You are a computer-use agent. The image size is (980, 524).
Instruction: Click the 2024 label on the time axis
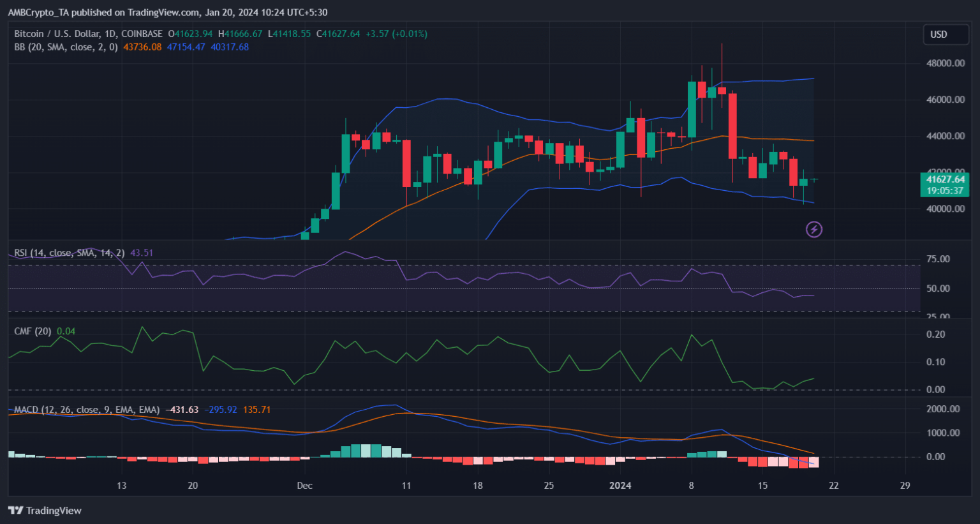pos(620,486)
